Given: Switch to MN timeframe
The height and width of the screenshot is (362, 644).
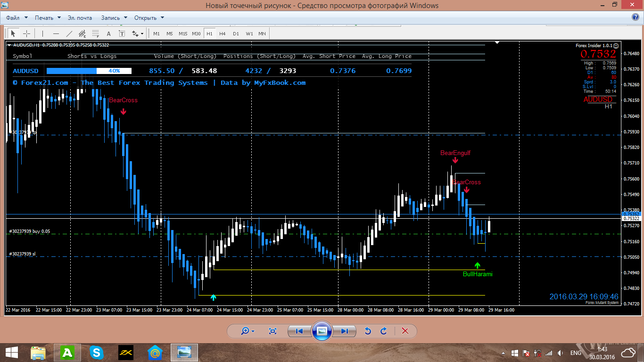Looking at the screenshot, I should pos(262,33).
